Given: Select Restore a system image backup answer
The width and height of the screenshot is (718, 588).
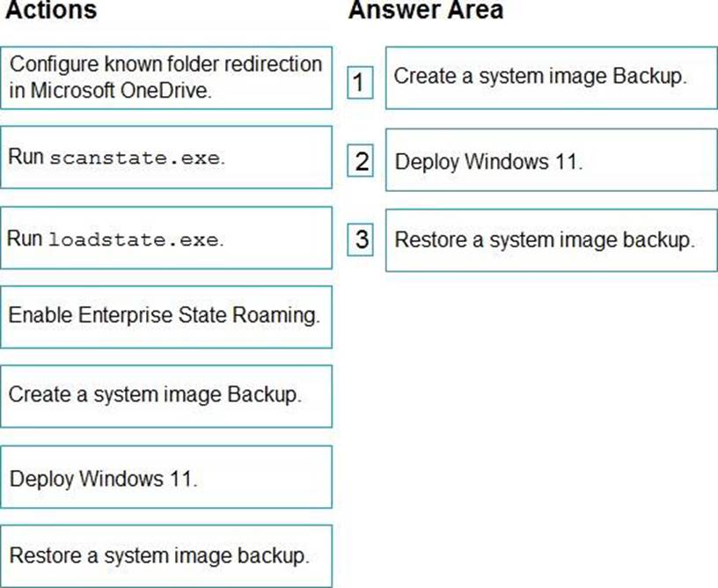Looking at the screenshot, I should click(551, 239).
